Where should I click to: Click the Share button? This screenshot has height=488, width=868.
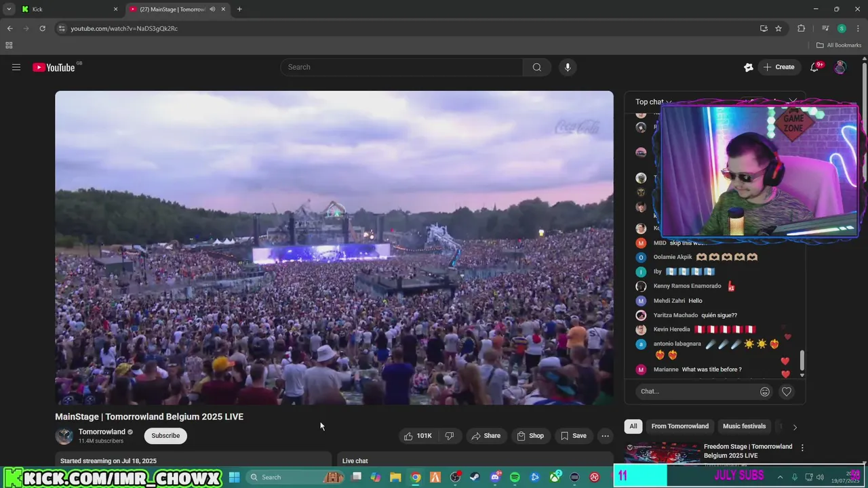click(486, 436)
